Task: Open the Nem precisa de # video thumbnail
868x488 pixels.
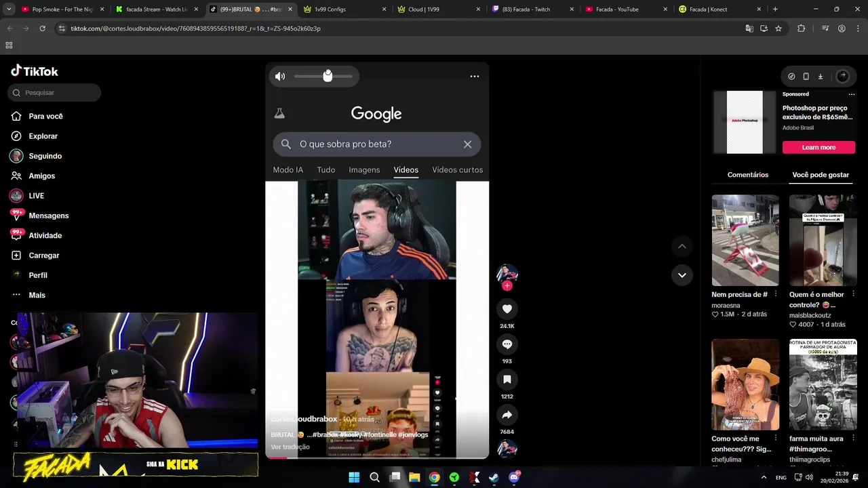Action: (x=745, y=240)
